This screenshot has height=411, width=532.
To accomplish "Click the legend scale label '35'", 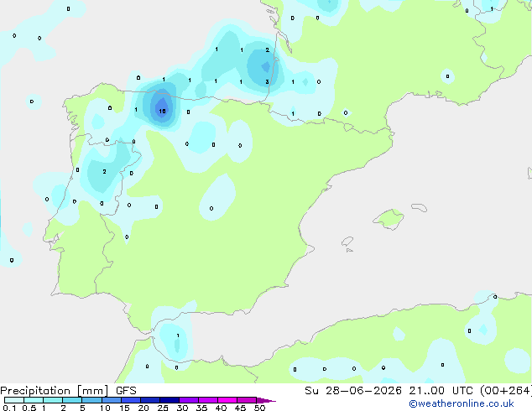I will [x=201, y=408].
